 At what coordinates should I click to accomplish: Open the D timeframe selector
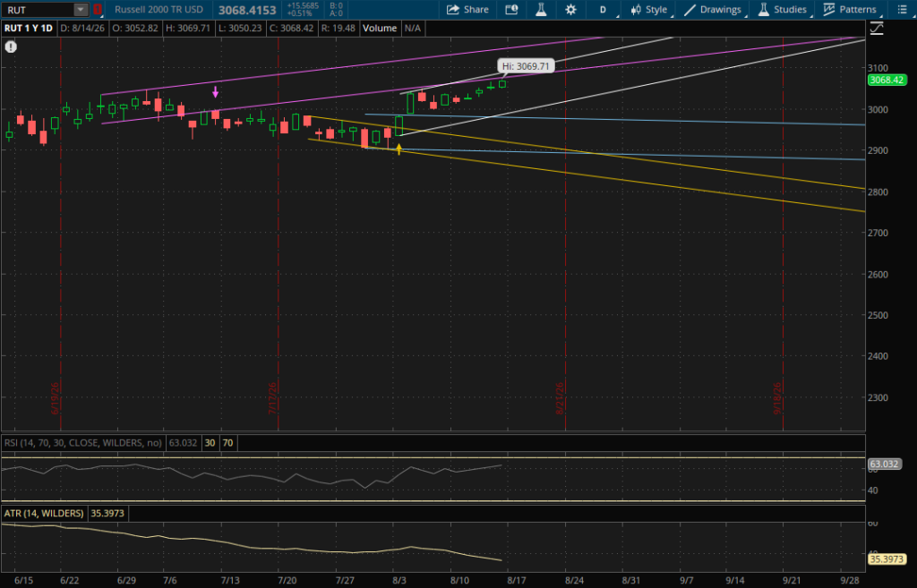[603, 9]
